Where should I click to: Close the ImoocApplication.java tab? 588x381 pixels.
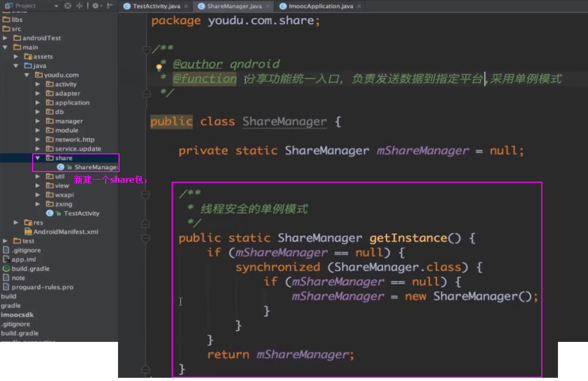[x=359, y=6]
